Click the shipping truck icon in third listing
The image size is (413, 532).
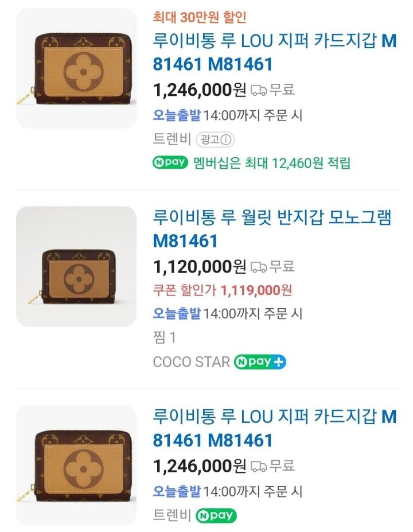click(259, 465)
